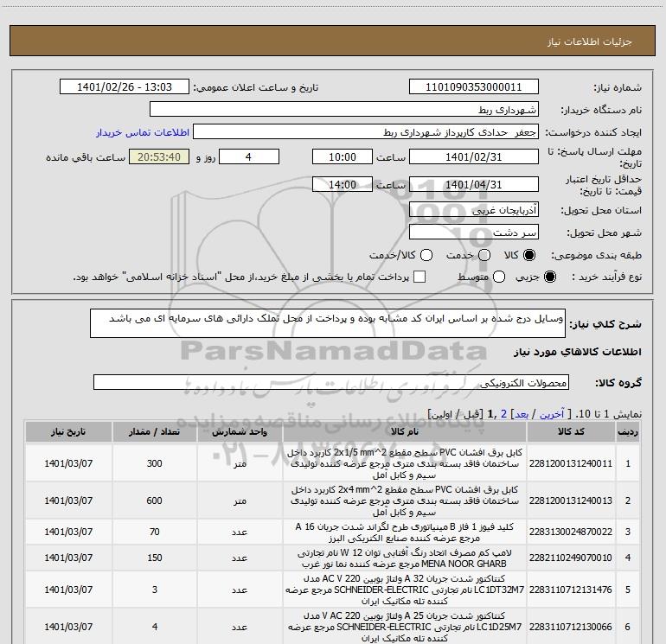Click the announcement date field 1401/02/26 - 13:03

coord(125,87)
